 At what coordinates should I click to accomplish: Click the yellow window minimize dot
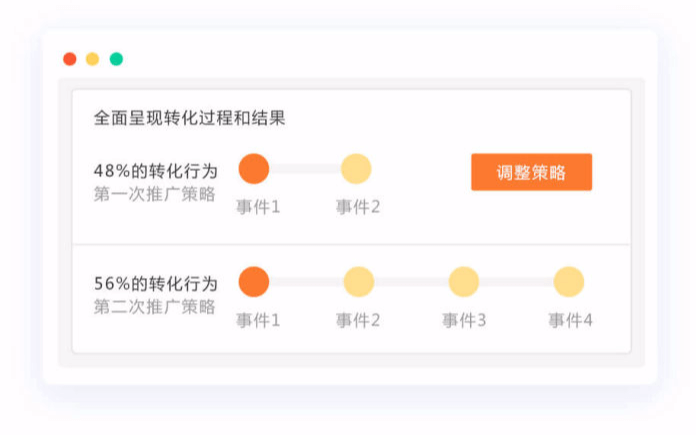point(93,59)
